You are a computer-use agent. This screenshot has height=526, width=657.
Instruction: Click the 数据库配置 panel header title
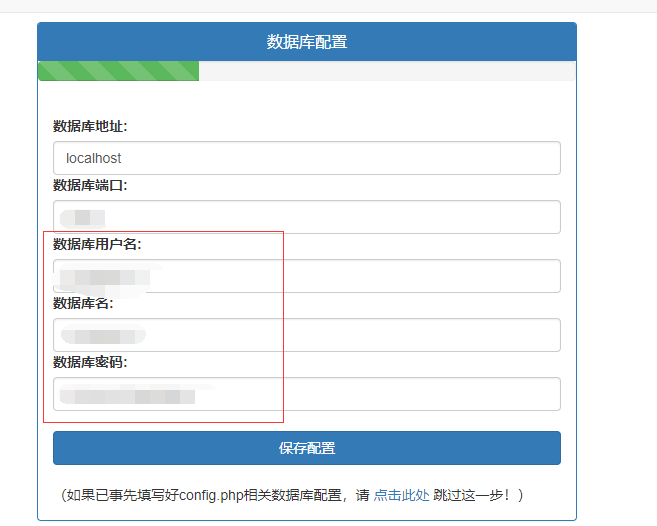coord(306,42)
